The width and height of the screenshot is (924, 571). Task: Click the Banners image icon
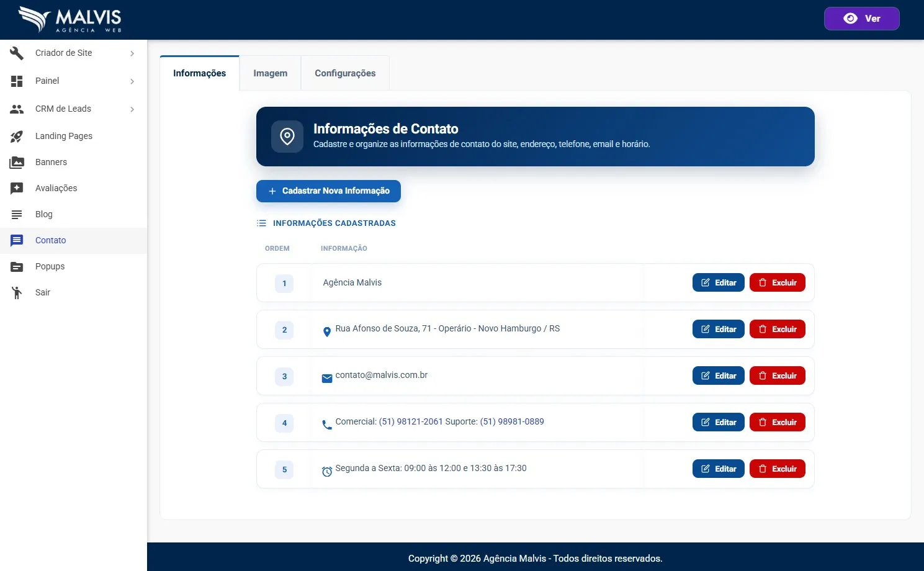pyautogui.click(x=17, y=163)
